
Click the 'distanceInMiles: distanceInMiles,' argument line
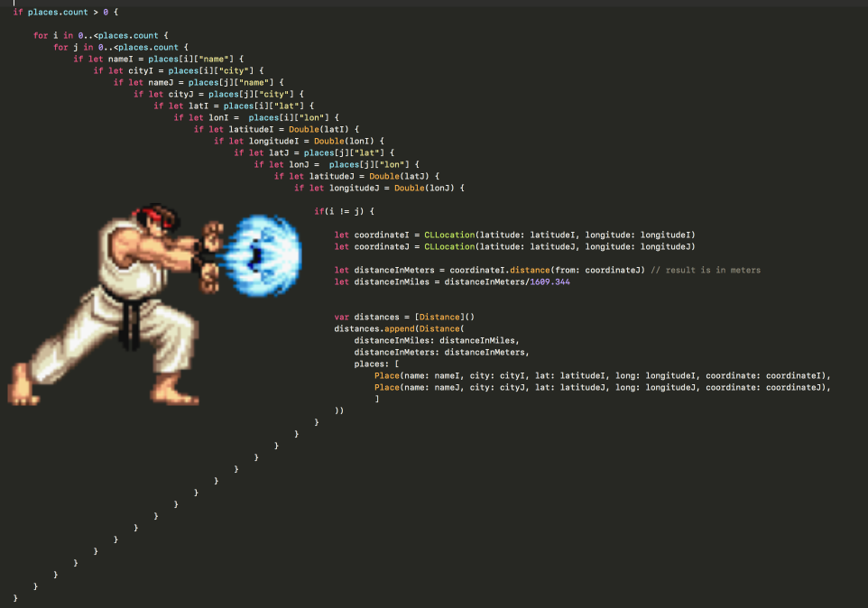tap(437, 341)
